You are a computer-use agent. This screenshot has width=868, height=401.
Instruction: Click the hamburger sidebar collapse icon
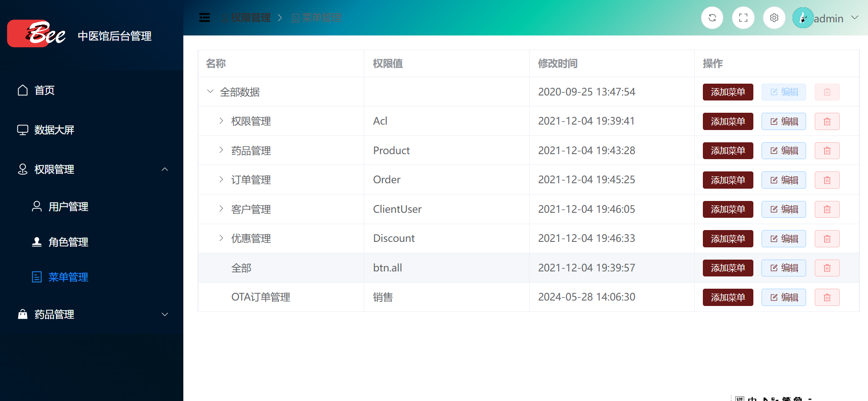coord(205,18)
